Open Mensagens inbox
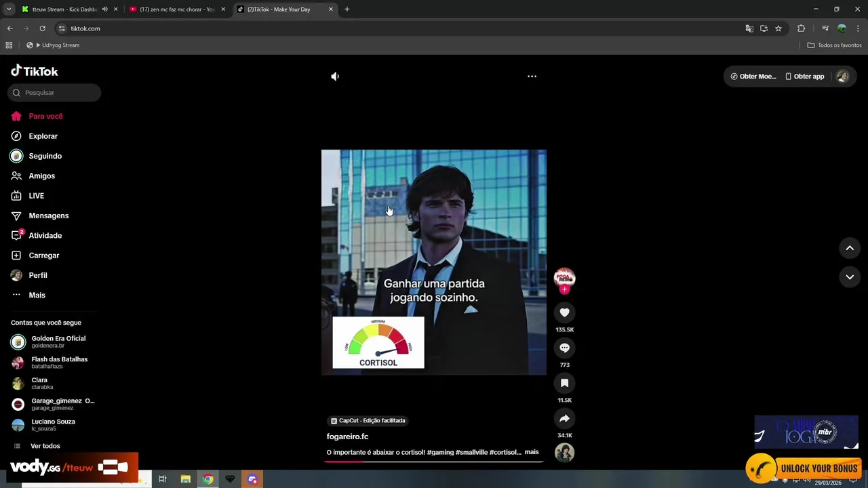868x488 pixels. point(48,216)
